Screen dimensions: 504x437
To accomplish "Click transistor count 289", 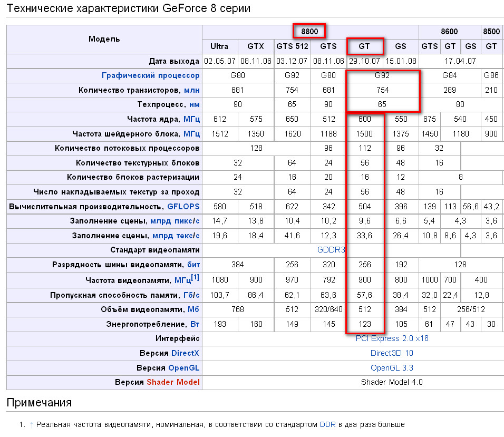I will coord(449,90).
